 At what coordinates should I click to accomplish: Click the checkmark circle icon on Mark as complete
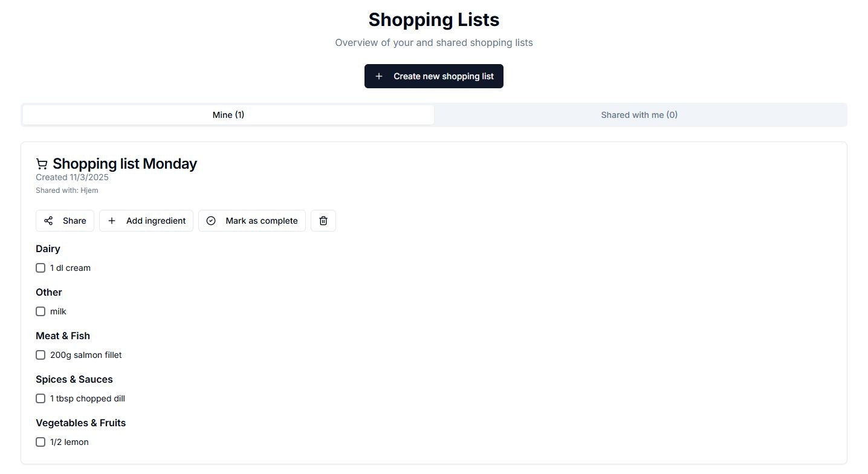pos(210,221)
